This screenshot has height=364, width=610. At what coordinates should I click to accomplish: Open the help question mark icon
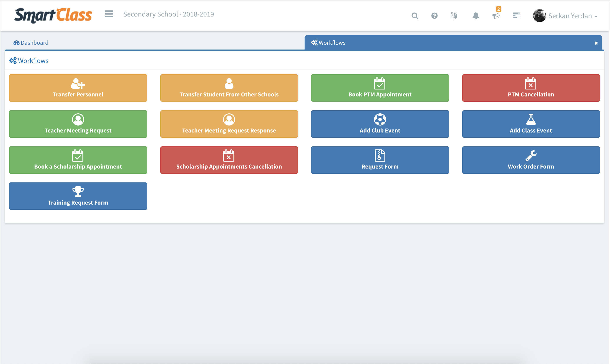[434, 16]
